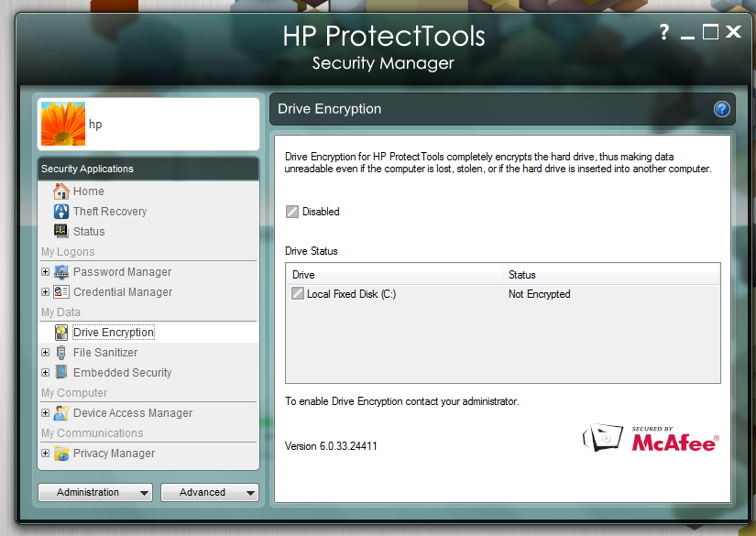Screen dimensions: 756x536
Task: Open the Administration dropdown menu
Action: coord(95,492)
